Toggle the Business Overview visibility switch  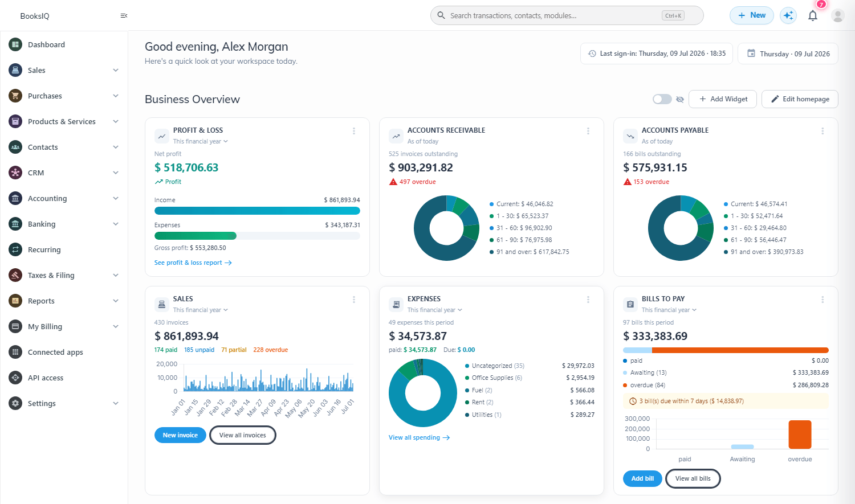point(662,99)
